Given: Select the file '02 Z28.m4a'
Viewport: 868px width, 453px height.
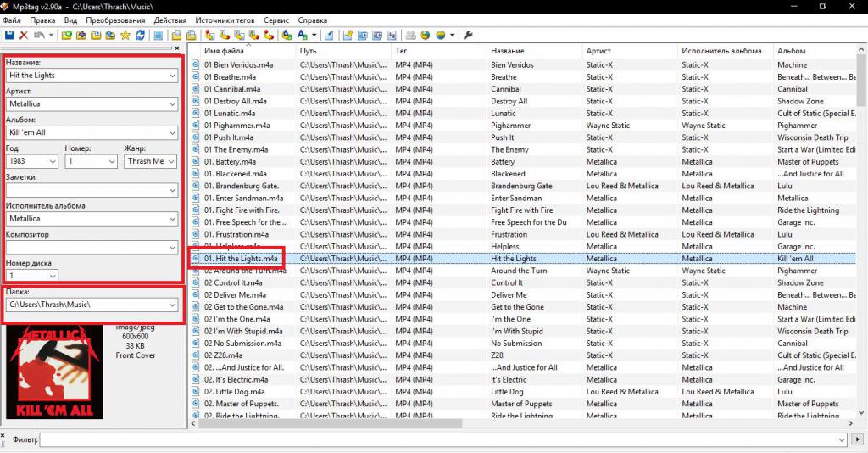Looking at the screenshot, I should point(223,355).
